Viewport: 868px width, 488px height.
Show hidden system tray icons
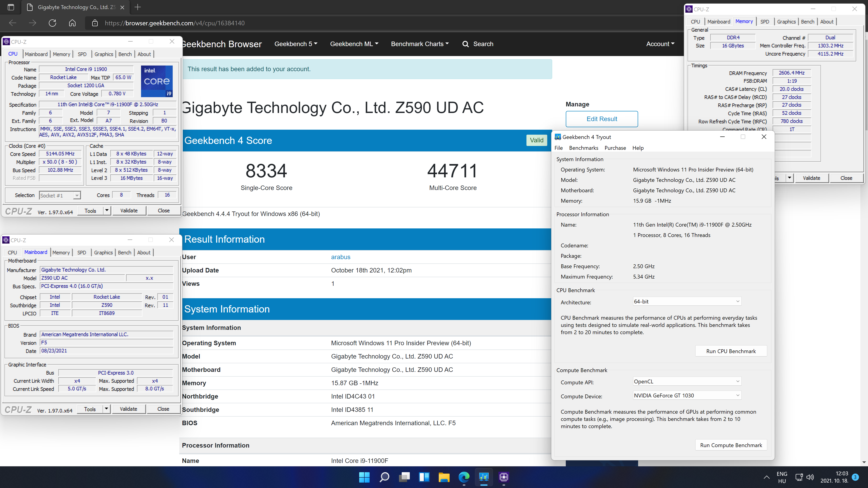click(x=767, y=477)
